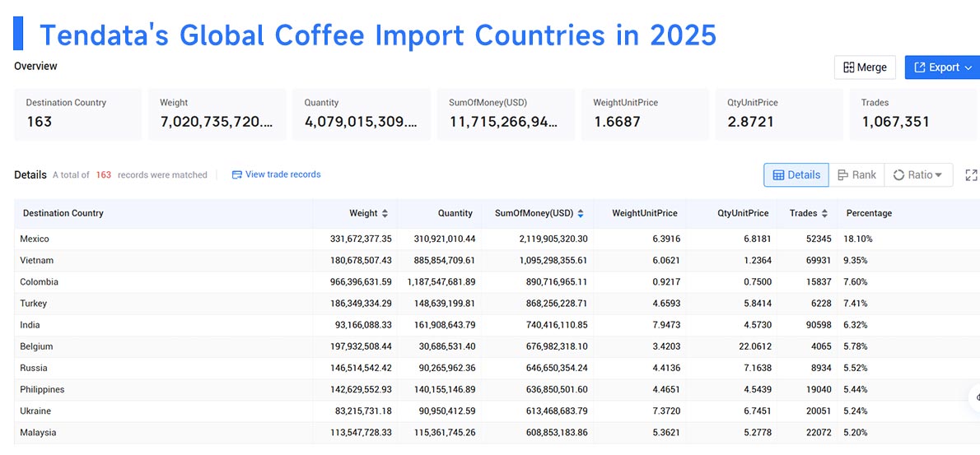Click the Export arrow icon
This screenshot has height=455, width=980.
tap(919, 67)
